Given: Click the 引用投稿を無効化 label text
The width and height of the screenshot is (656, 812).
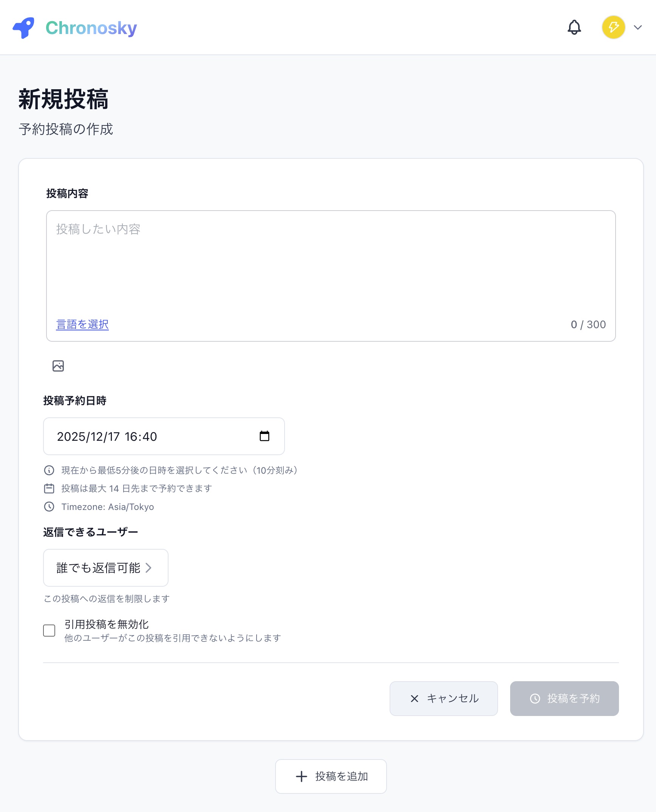Looking at the screenshot, I should point(107,624).
